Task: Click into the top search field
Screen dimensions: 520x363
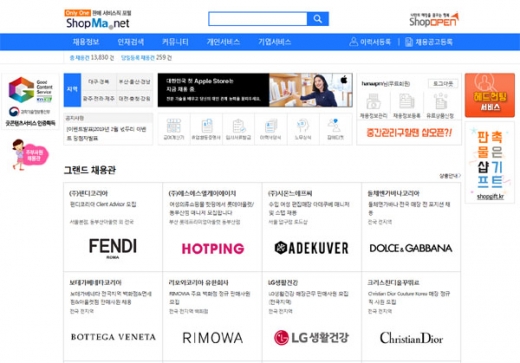Action: (258, 19)
